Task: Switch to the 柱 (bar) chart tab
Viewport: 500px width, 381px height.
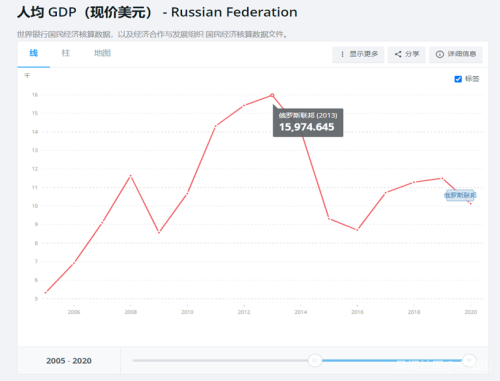Action: 66,53
